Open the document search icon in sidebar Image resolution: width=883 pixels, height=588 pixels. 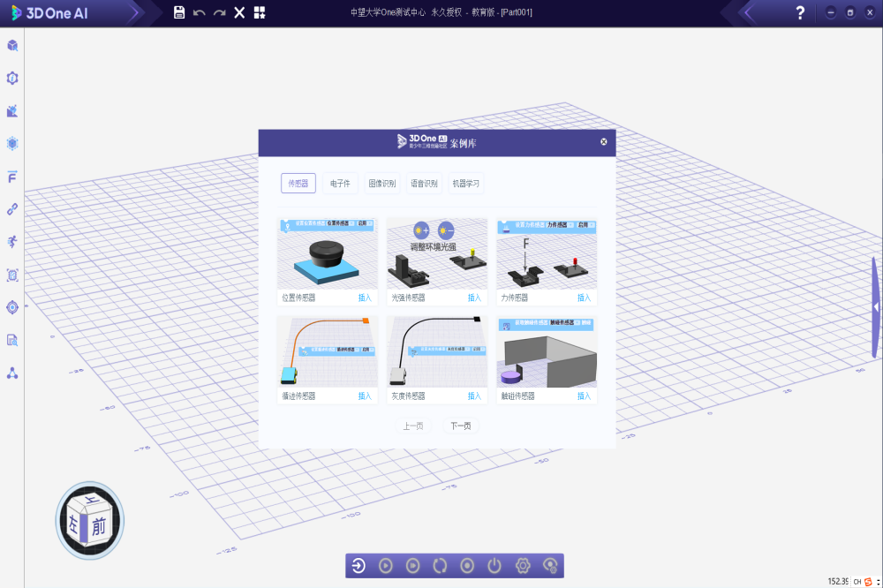12,340
